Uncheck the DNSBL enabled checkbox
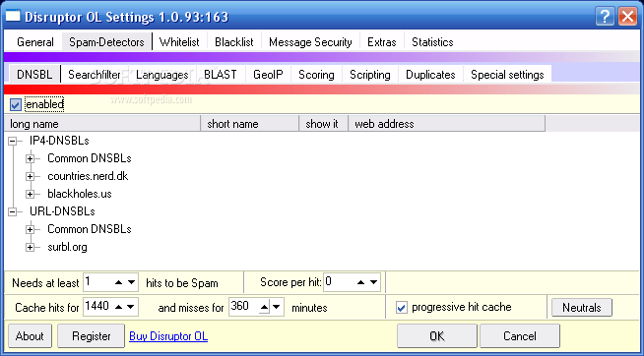Viewport: 644px width, 356px height. pyautogui.click(x=15, y=105)
